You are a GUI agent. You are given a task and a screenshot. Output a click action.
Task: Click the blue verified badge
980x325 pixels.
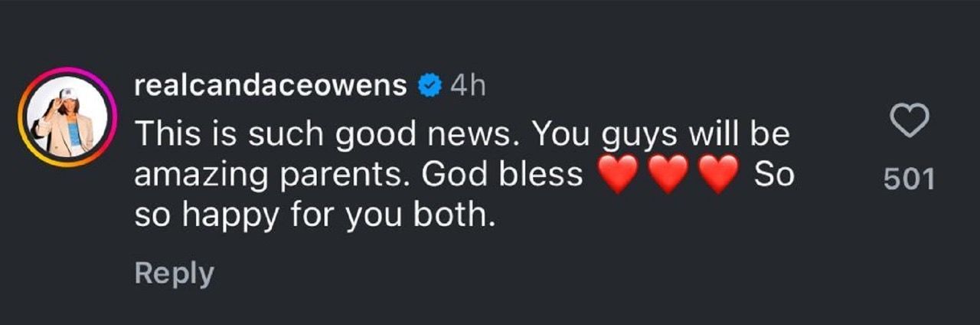[430, 87]
